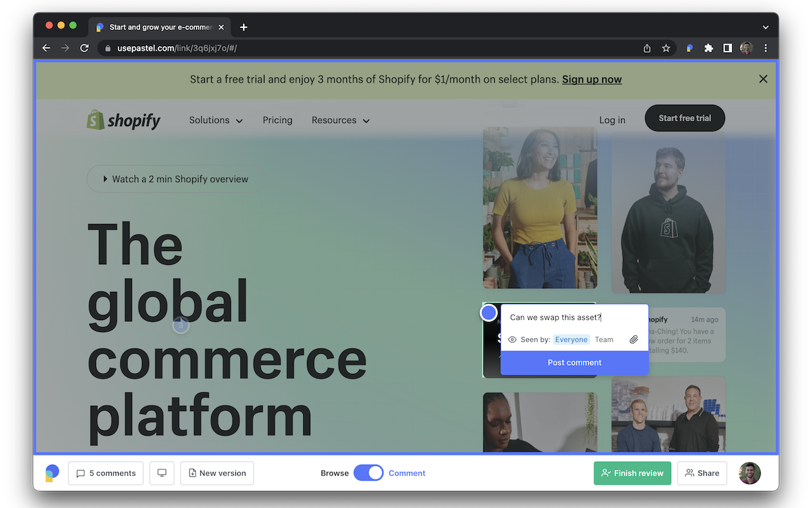The width and height of the screenshot is (812, 508).
Task: Toggle the Browse/Comment mode switch
Action: pos(369,473)
